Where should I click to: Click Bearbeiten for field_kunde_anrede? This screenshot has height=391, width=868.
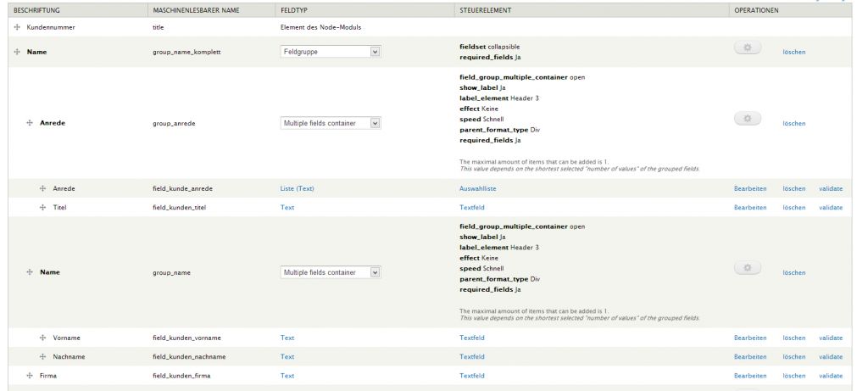750,188
